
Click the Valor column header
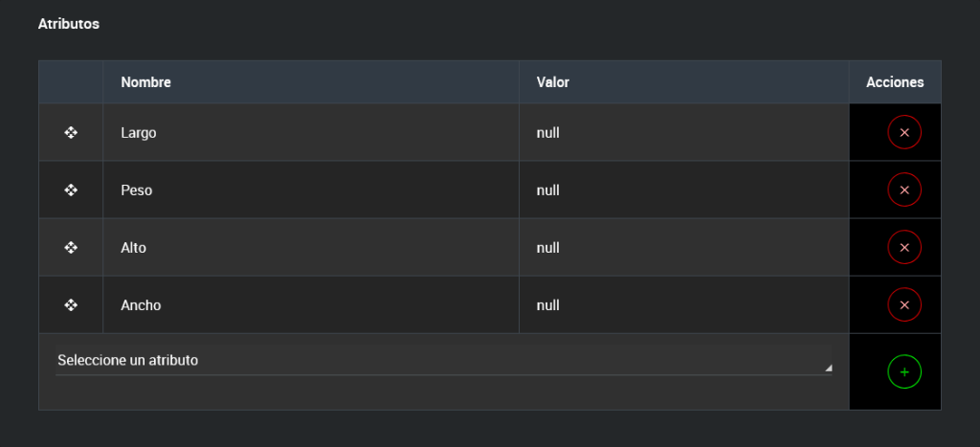point(553,82)
